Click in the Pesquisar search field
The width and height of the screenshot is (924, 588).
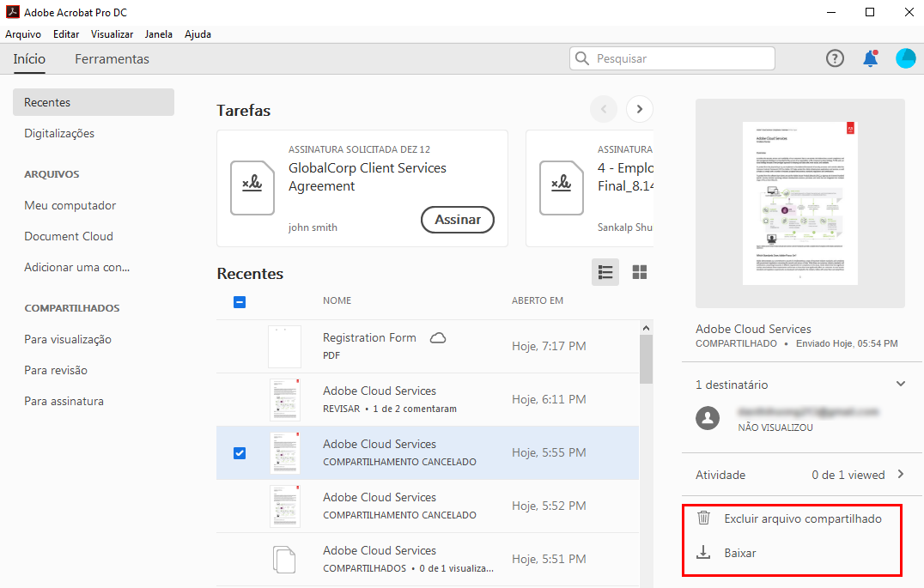(672, 58)
